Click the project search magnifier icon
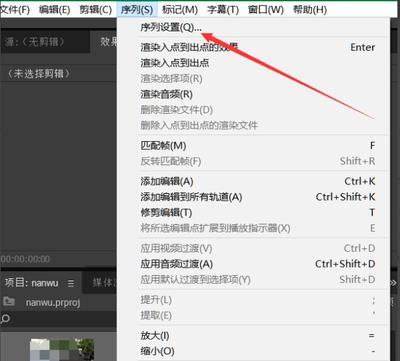This screenshot has width=400, height=361. pos(5,319)
